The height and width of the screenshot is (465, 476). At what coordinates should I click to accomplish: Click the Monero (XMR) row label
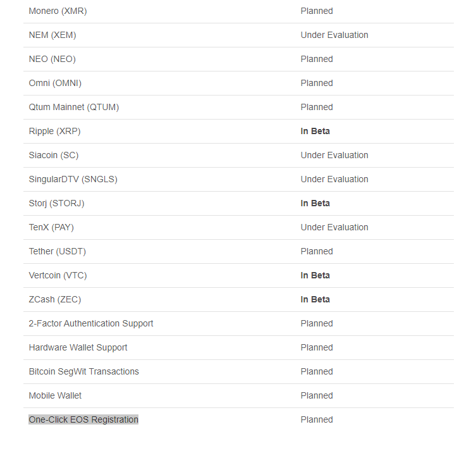click(58, 11)
